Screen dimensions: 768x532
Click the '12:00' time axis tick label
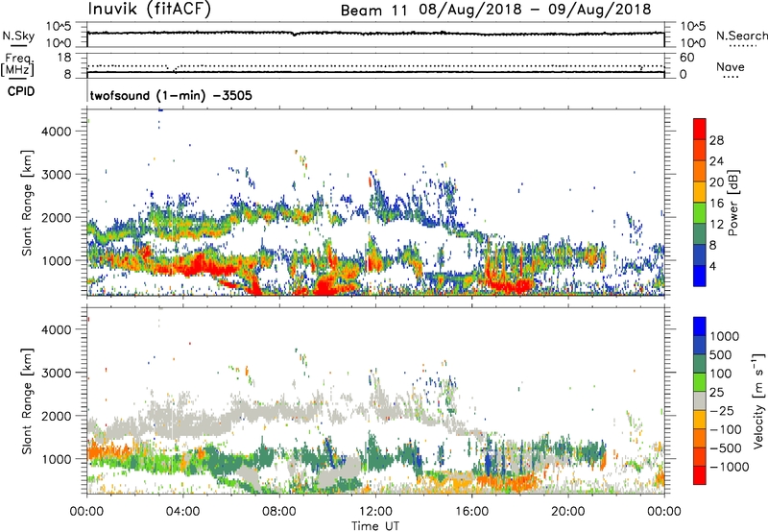pyautogui.click(x=375, y=512)
